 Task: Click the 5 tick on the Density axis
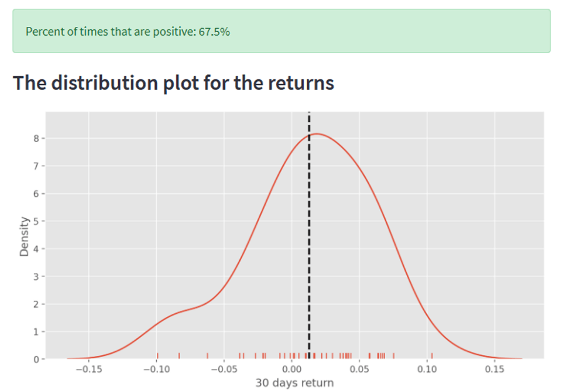pos(36,221)
